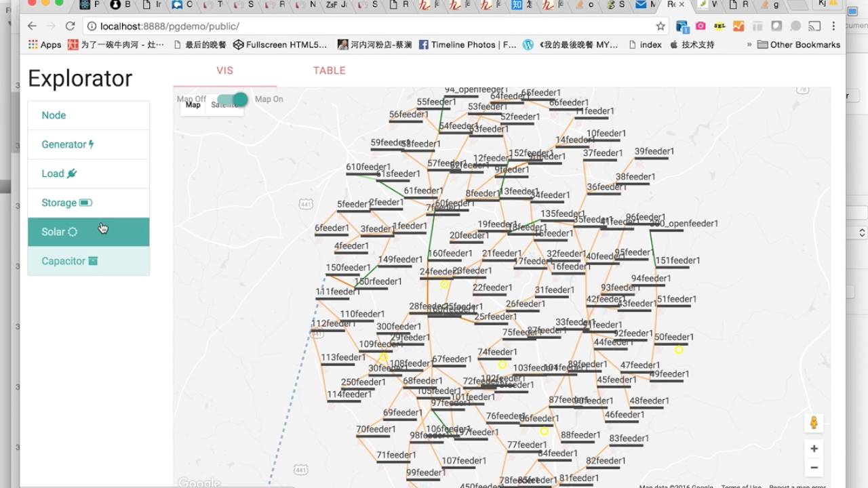Click node label 70feeder1
The image size is (868, 488).
(376, 429)
